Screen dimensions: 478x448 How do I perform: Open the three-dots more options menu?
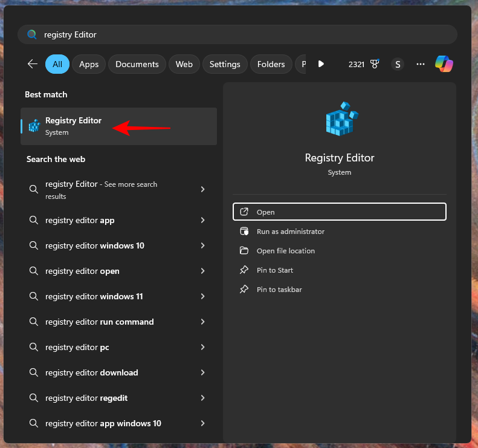pyautogui.click(x=421, y=64)
